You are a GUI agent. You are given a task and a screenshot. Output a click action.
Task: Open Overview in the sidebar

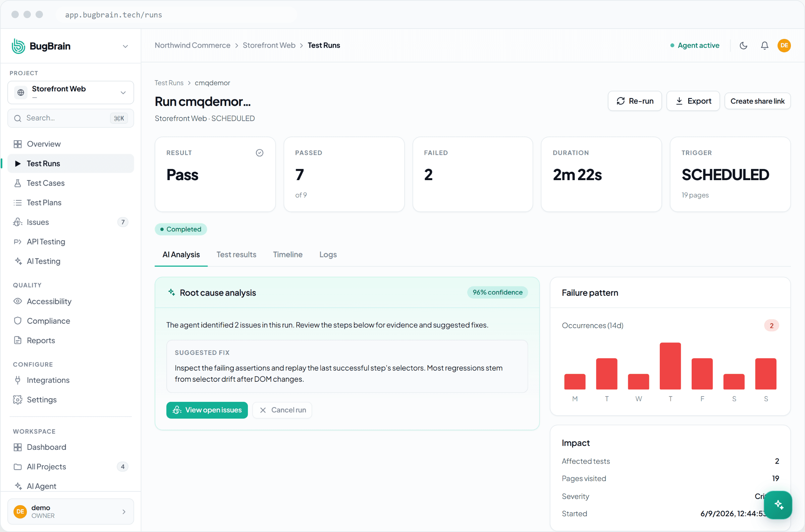pyautogui.click(x=70, y=144)
